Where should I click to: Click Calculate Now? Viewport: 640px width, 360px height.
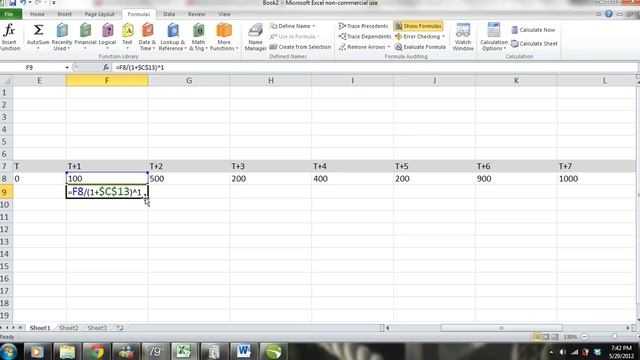click(533, 30)
